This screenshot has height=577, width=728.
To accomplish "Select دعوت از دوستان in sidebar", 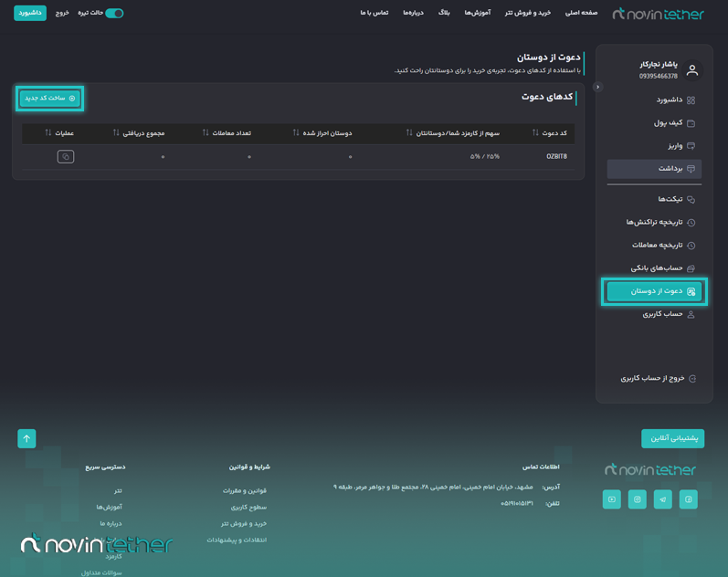I will tap(654, 291).
